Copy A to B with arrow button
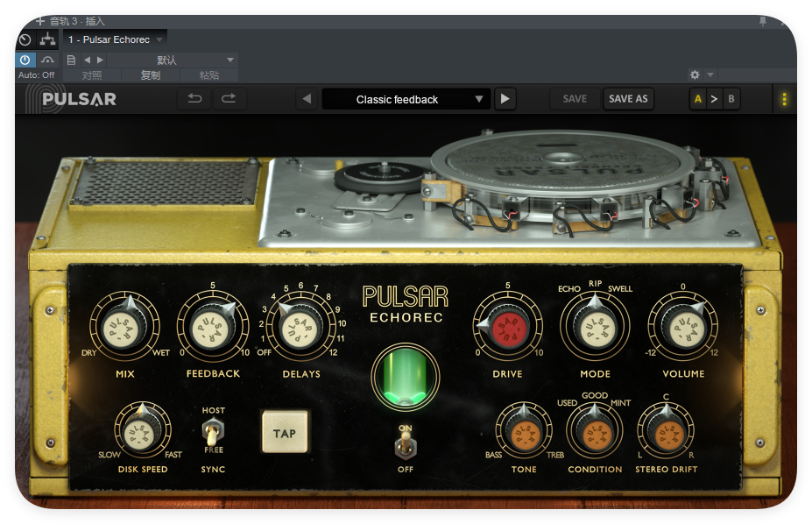This screenshot has height=524, width=812. tap(714, 98)
